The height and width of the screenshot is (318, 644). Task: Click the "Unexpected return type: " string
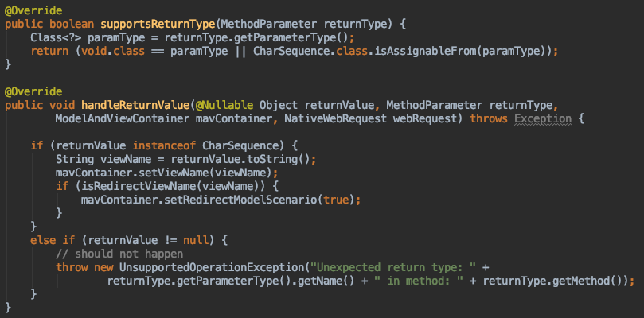coord(393,268)
